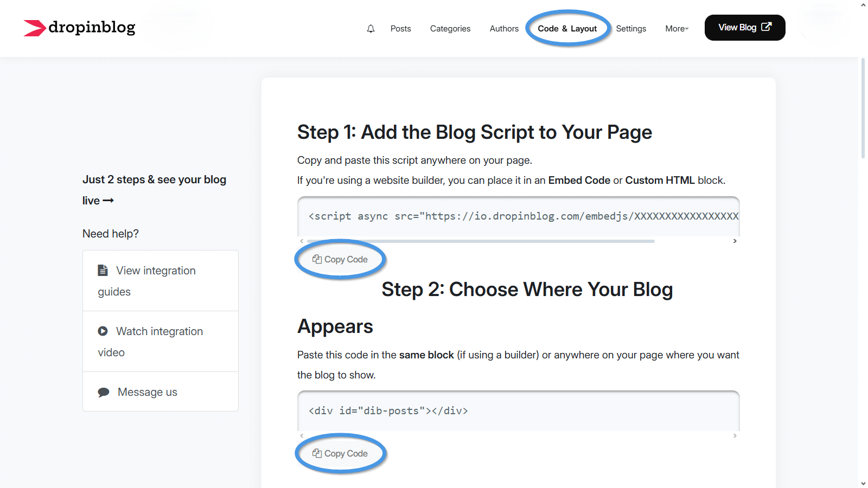
Task: Copy the Step 2 div code
Action: pyautogui.click(x=340, y=453)
